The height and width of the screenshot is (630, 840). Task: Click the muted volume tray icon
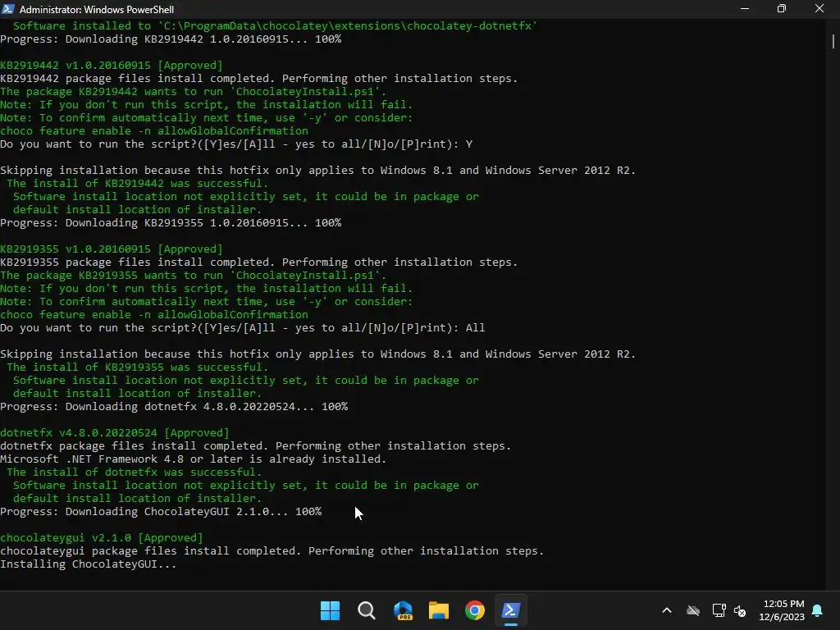click(x=740, y=610)
